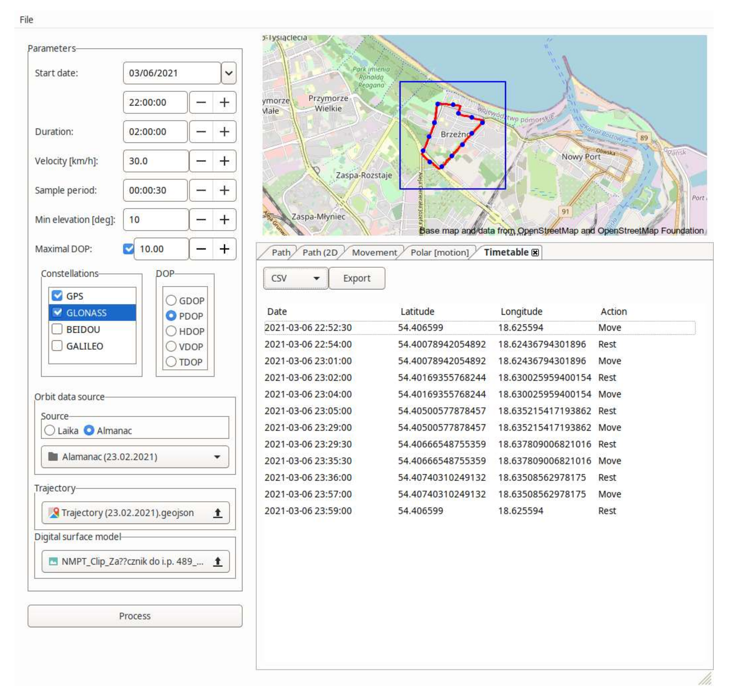This screenshot has height=700, width=746.
Task: Open the Alamanac (23.02.2021) dropdown
Action: (135, 457)
